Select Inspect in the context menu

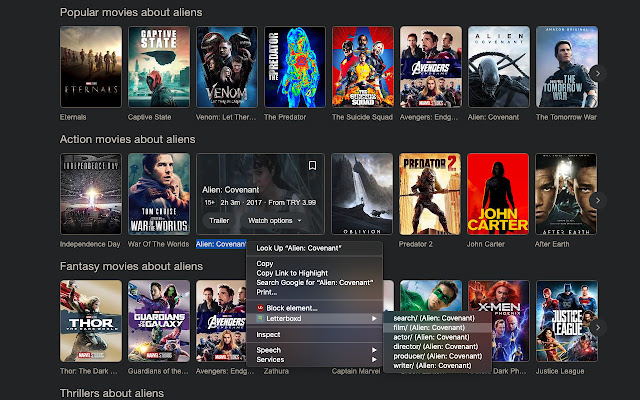[x=314, y=335]
